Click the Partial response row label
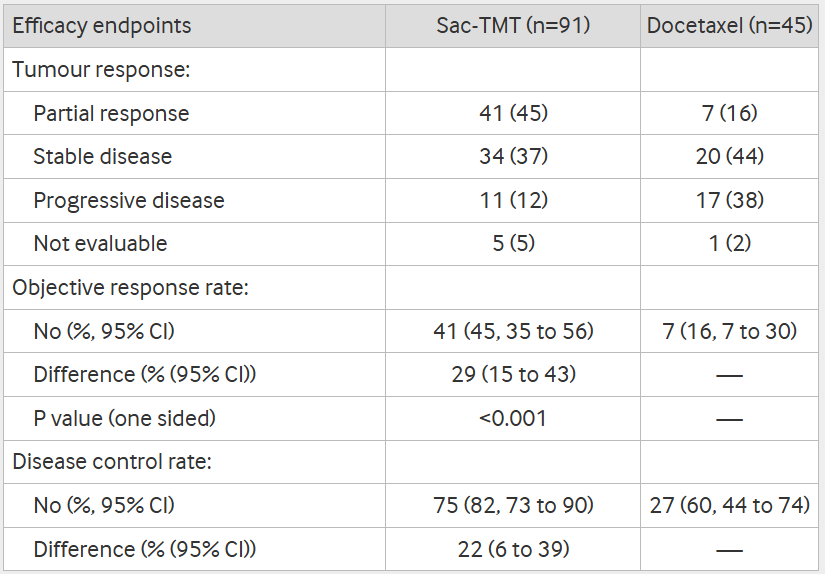This screenshot has height=574, width=825. click(111, 114)
